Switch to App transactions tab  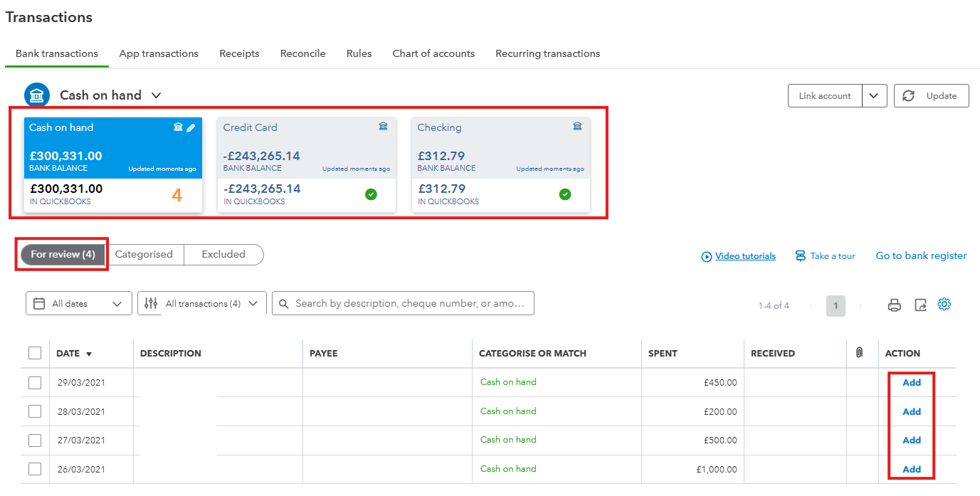[x=159, y=54]
